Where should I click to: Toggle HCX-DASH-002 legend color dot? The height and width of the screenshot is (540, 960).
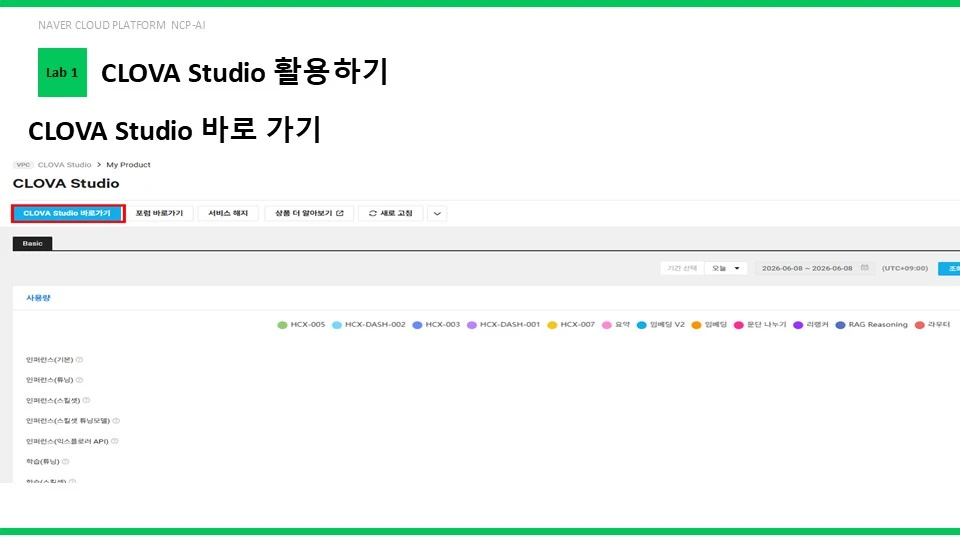337,325
